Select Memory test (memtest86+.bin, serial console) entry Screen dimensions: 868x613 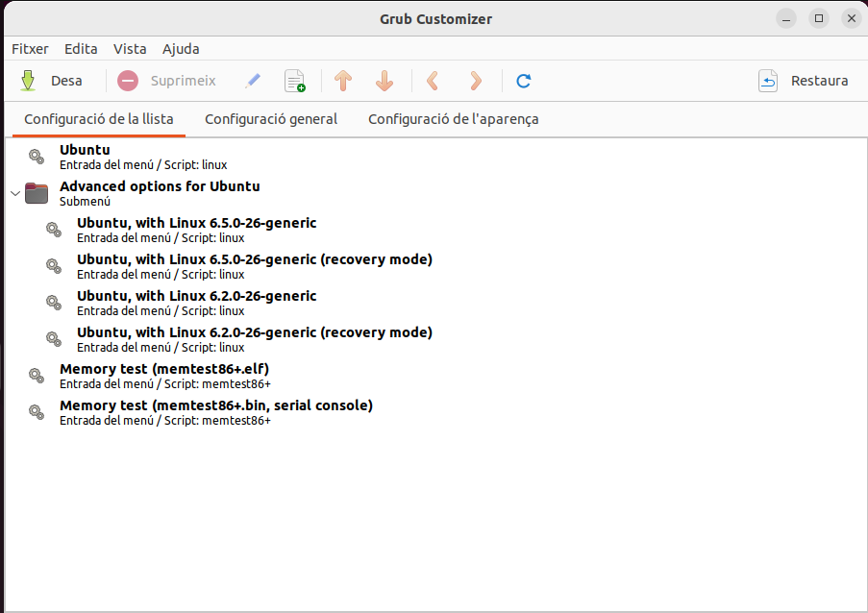tap(436, 412)
